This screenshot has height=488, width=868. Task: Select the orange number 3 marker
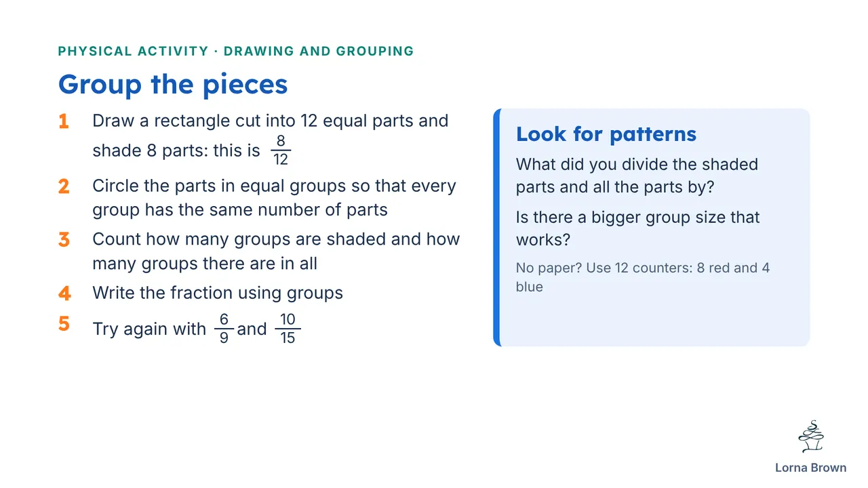(x=64, y=239)
